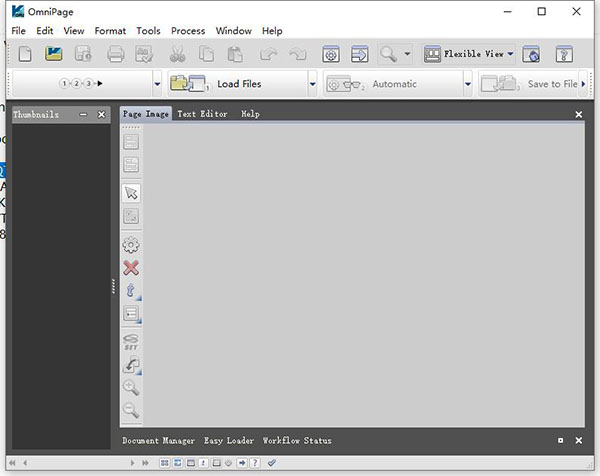Open the Tools menu

click(x=148, y=31)
